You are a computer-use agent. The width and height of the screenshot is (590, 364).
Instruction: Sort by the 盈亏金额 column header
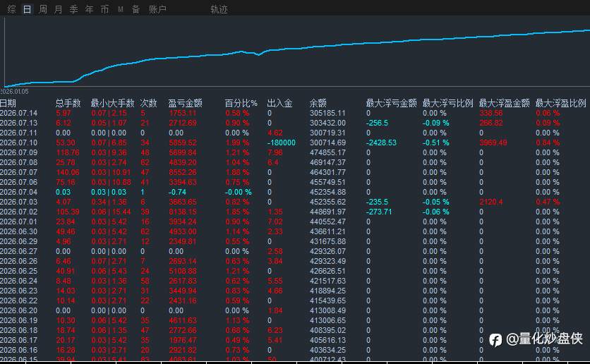click(185, 103)
